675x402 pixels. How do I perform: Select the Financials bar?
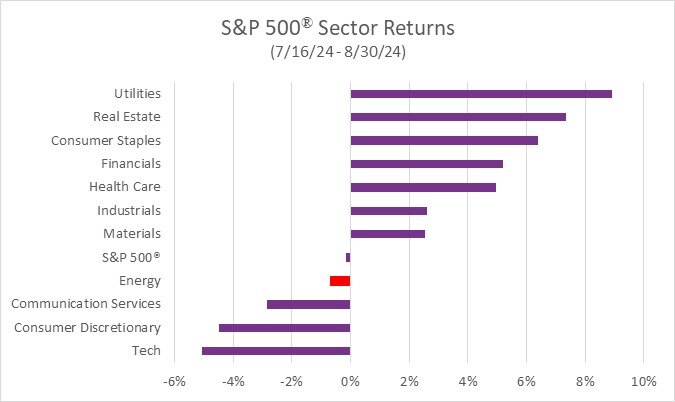click(x=426, y=164)
